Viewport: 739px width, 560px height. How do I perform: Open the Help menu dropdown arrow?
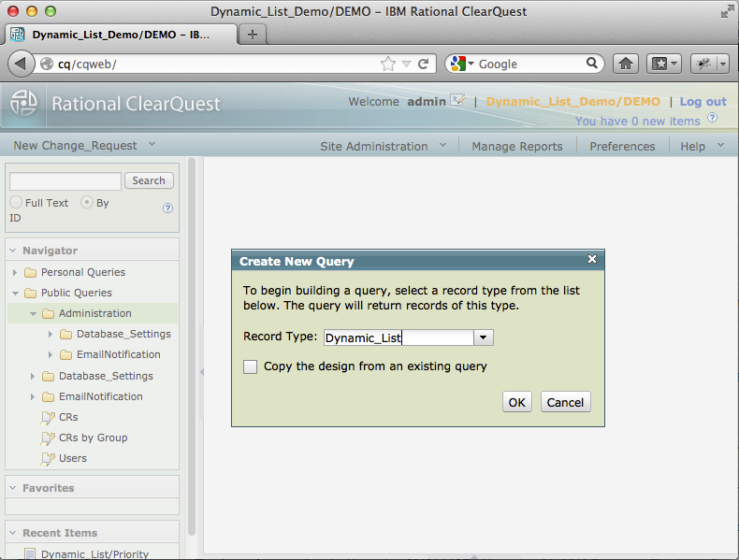[x=720, y=145]
